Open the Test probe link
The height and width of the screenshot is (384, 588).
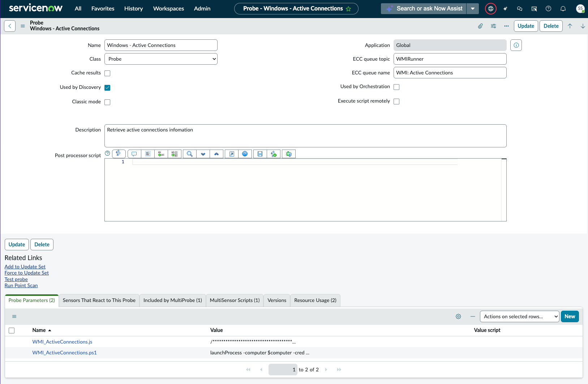16,279
